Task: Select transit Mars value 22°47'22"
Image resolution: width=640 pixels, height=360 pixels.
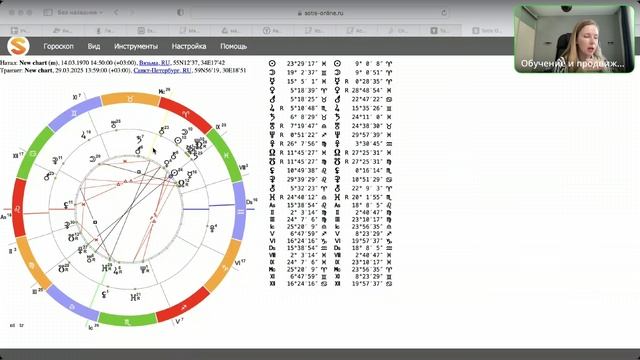Action: pos(368,99)
